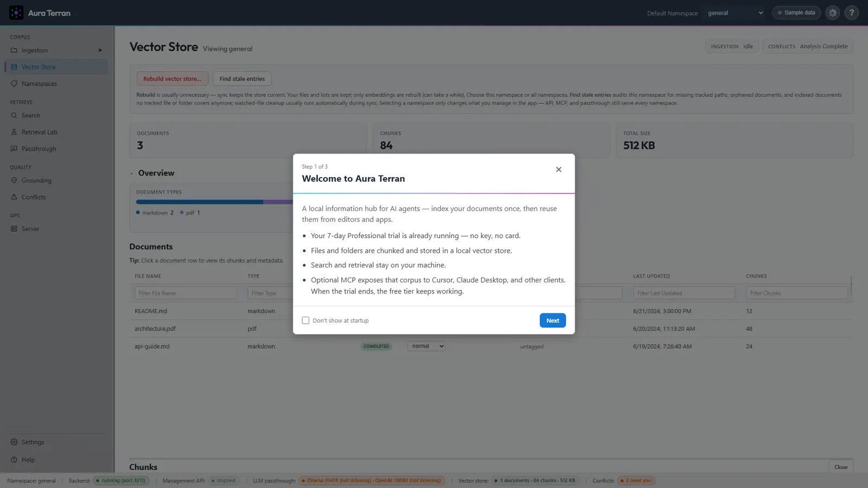Open the Passthrough page

click(56, 149)
